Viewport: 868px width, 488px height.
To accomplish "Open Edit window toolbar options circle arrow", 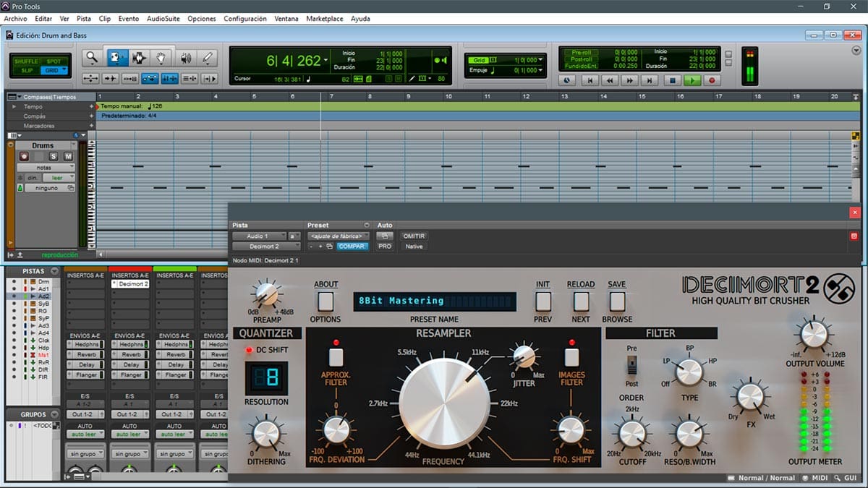I will point(856,51).
